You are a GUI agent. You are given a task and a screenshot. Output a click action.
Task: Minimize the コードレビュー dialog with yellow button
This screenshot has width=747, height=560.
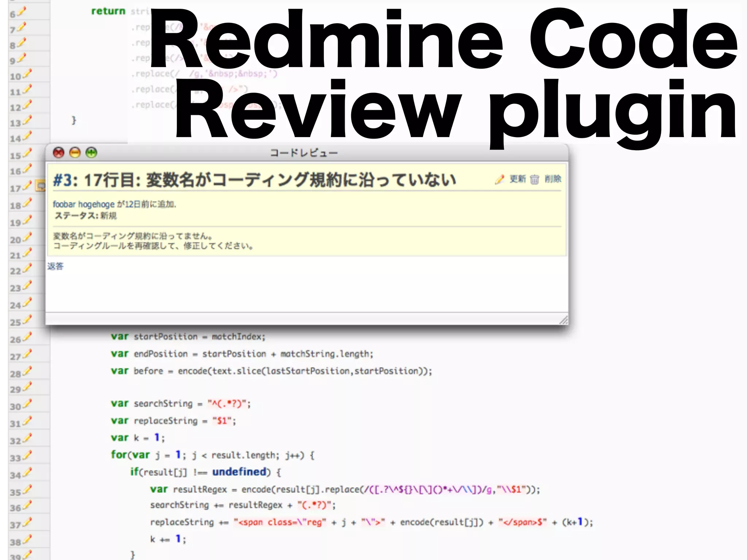click(75, 152)
